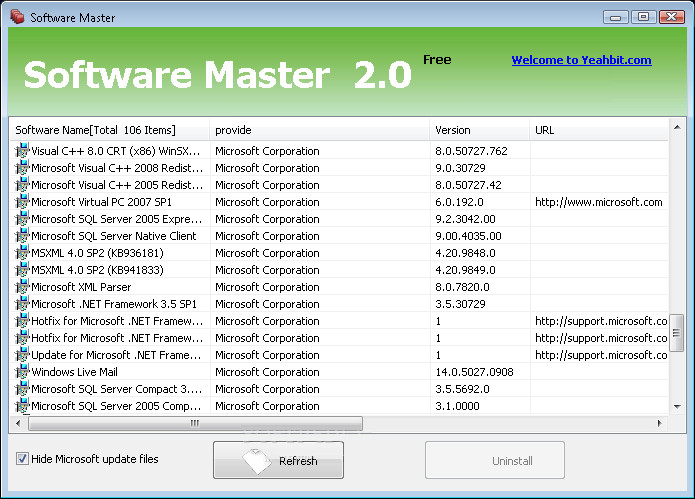
Task: Select Windows Live Mail row name
Action: (x=74, y=372)
